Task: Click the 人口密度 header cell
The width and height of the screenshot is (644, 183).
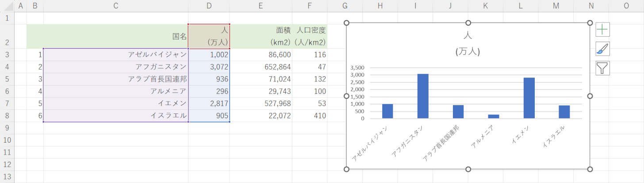Action: pos(310,36)
